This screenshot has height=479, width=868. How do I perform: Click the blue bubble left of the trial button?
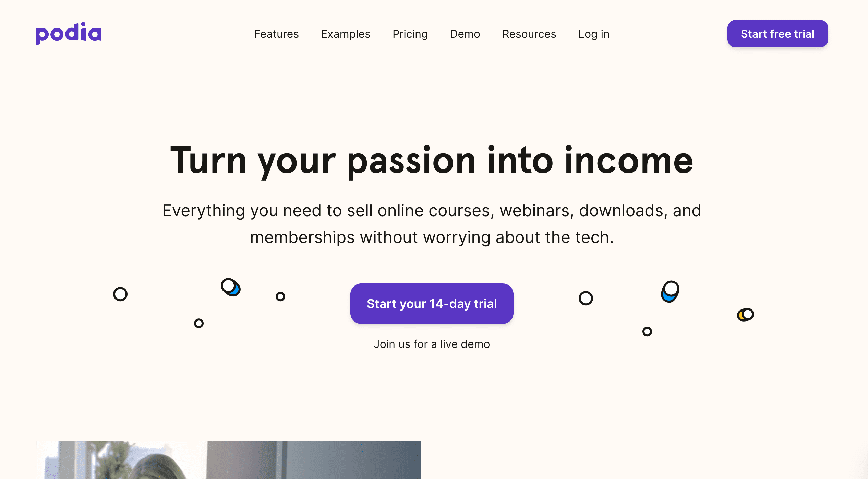[231, 287]
